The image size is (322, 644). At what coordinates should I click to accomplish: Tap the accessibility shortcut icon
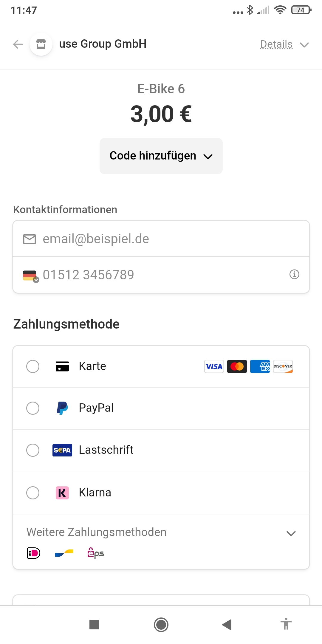point(286,624)
